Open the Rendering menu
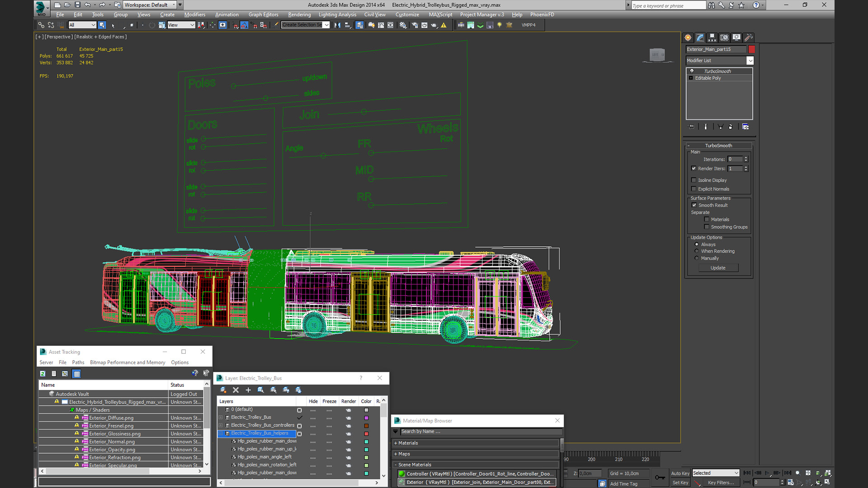Screen dimensions: 868x488 299,14
